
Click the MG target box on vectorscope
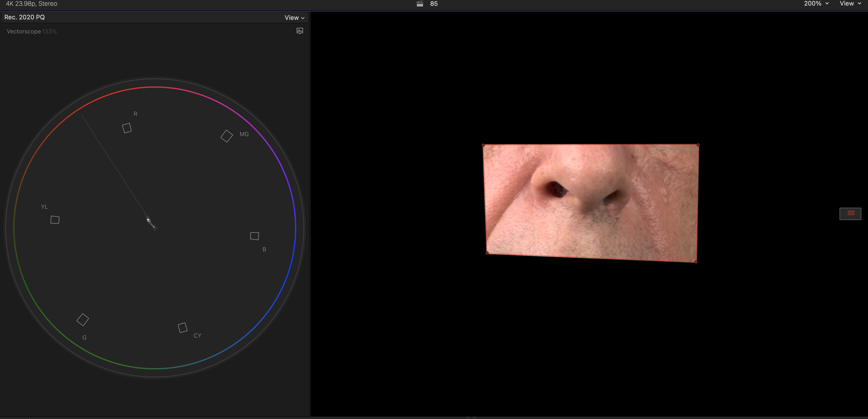[227, 136]
